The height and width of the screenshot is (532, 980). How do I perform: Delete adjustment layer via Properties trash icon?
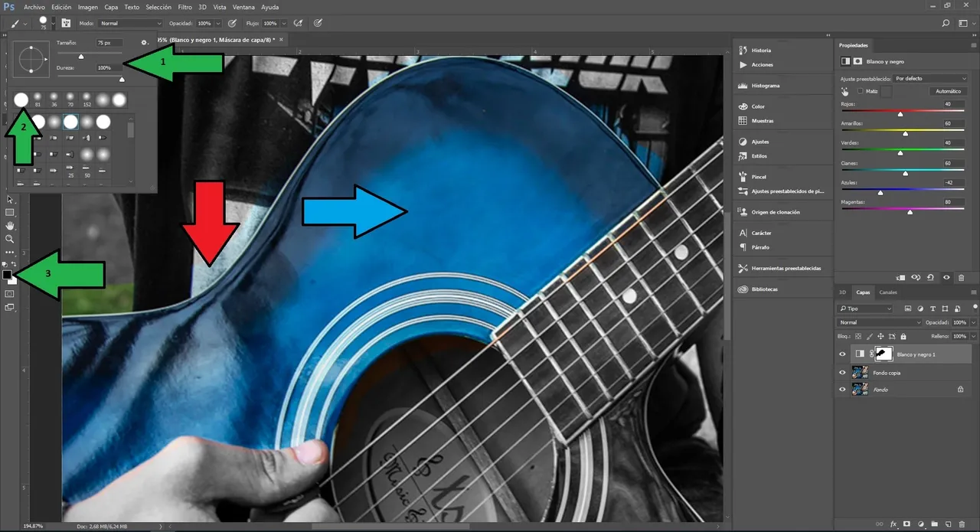(962, 277)
